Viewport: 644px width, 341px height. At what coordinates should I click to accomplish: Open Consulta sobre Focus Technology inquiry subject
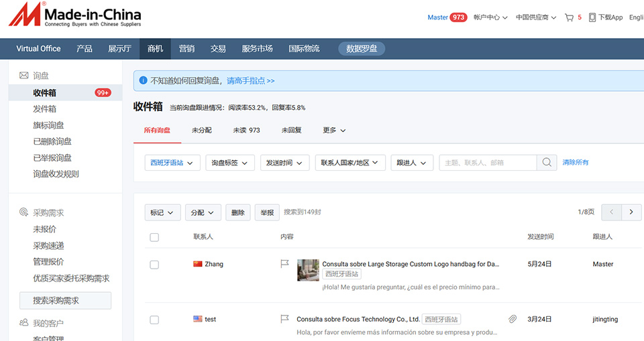pyautogui.click(x=358, y=319)
